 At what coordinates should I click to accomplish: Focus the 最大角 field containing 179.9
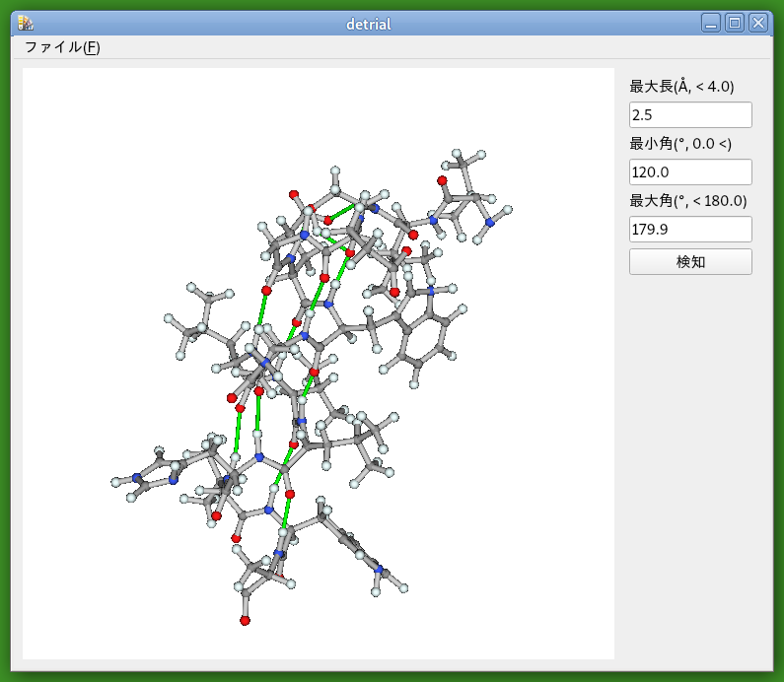point(690,230)
